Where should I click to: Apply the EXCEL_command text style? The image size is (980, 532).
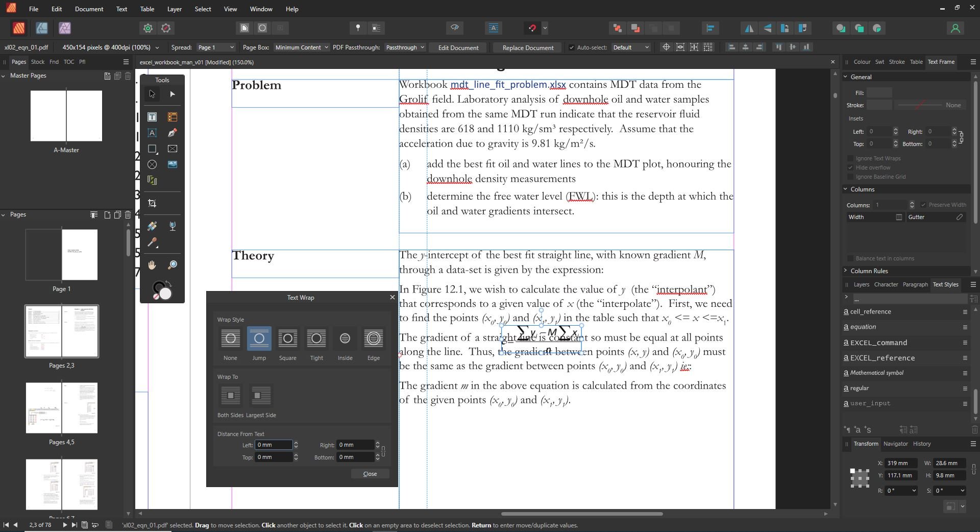click(x=878, y=343)
